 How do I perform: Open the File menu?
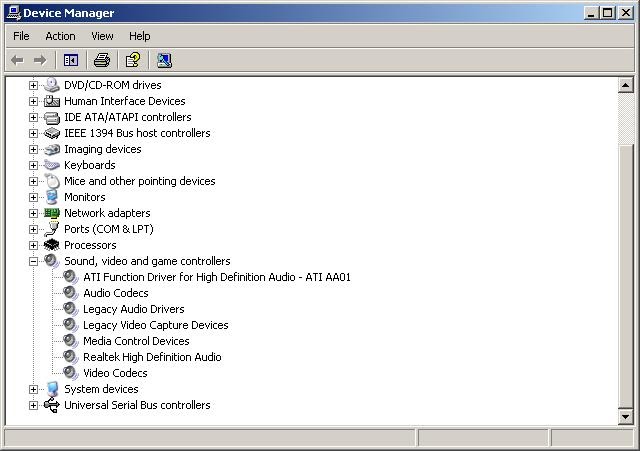pyautogui.click(x=21, y=36)
